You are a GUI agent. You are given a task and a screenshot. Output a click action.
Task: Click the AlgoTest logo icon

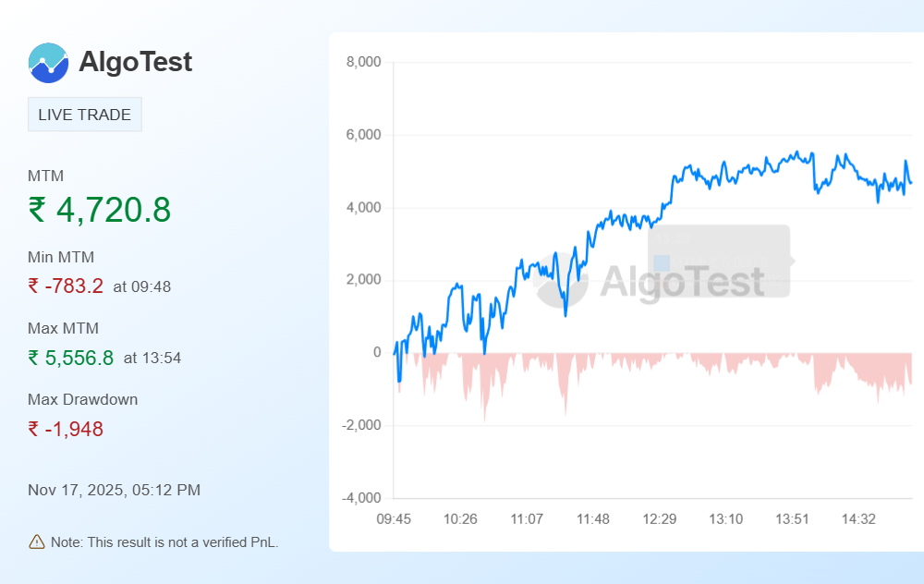click(x=48, y=63)
